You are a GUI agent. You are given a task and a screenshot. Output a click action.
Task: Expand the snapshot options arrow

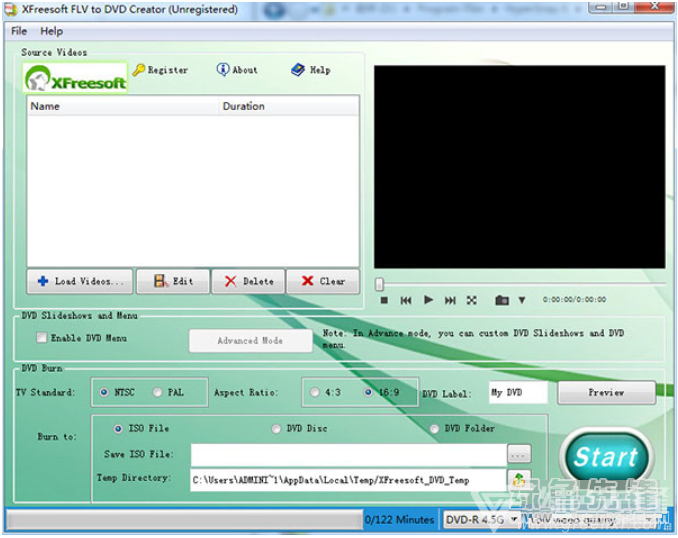tap(522, 300)
